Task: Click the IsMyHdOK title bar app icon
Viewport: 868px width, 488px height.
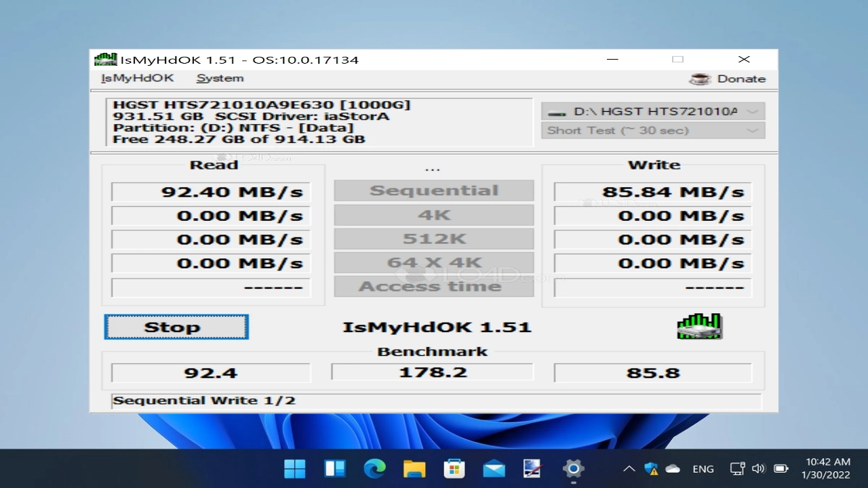Action: click(x=104, y=59)
